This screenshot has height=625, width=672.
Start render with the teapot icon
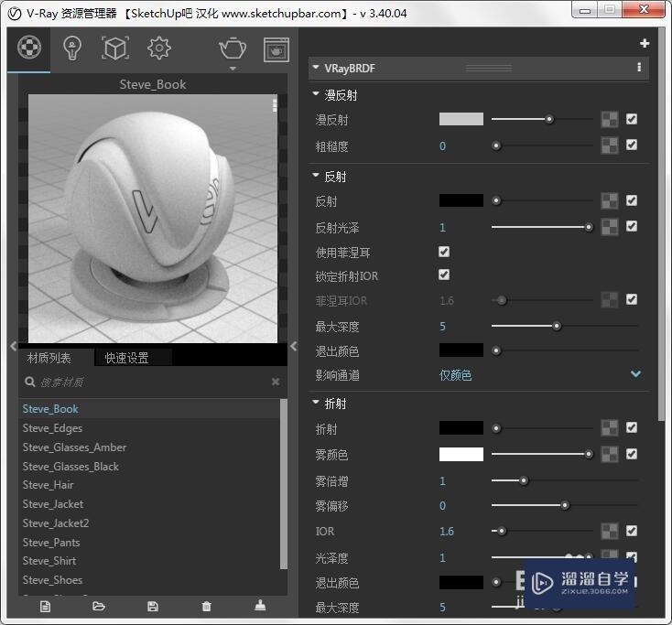[233, 48]
